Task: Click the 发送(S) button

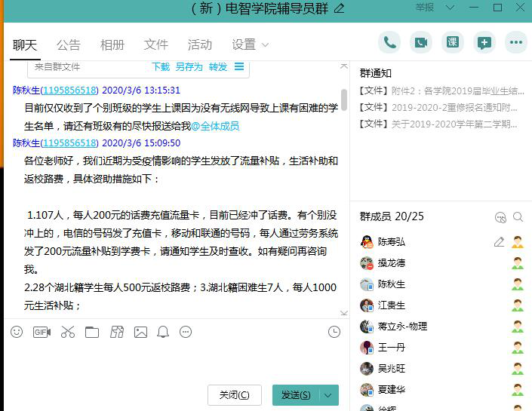Action: click(x=295, y=395)
